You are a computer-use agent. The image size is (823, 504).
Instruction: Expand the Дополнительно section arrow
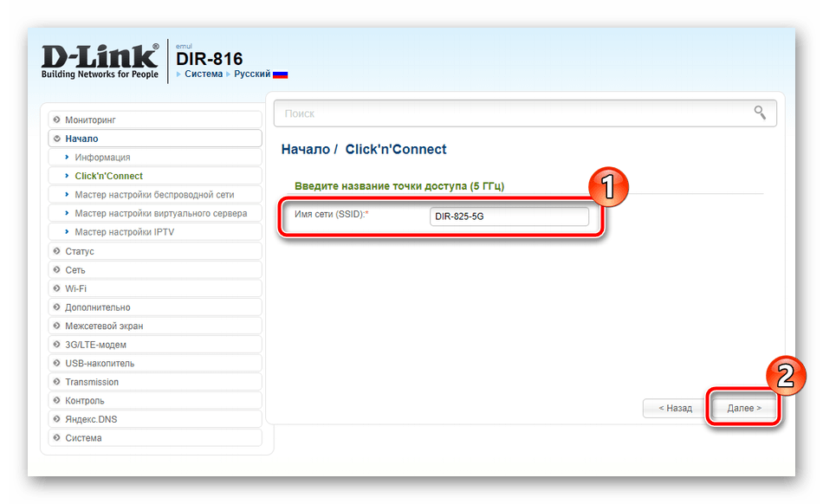coord(56,307)
